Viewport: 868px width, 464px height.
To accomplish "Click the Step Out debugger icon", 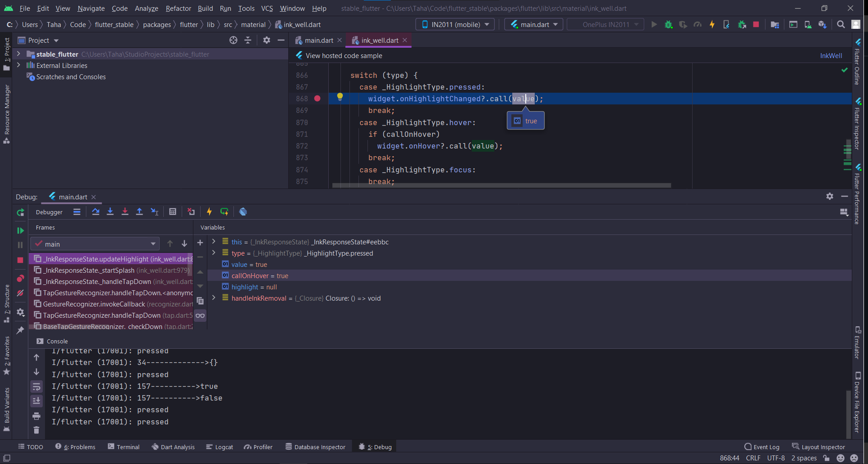I will click(x=139, y=212).
